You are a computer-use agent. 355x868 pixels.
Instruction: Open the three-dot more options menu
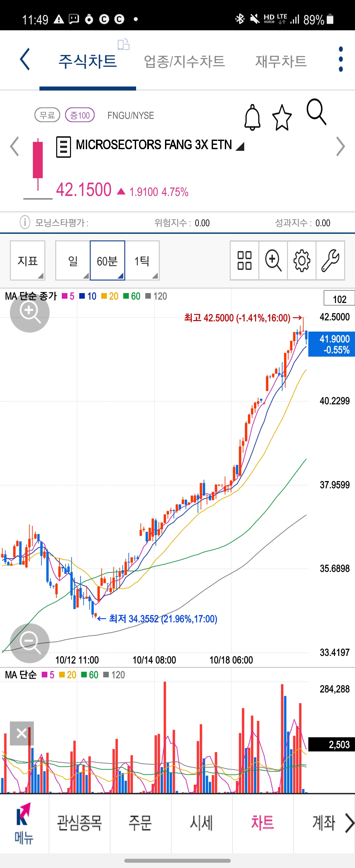click(341, 59)
